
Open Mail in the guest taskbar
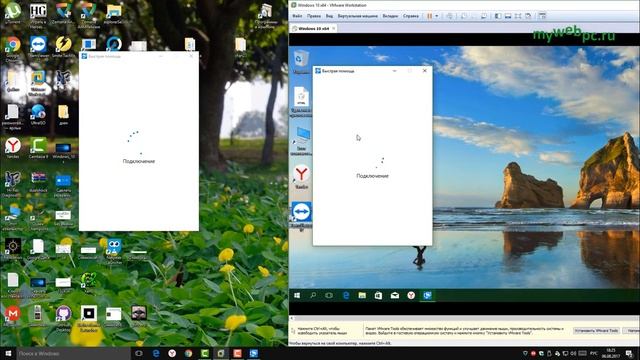(395, 295)
